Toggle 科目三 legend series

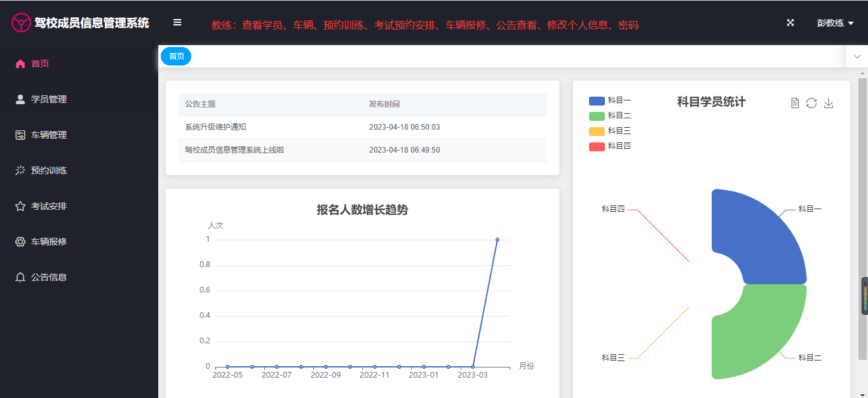(609, 131)
